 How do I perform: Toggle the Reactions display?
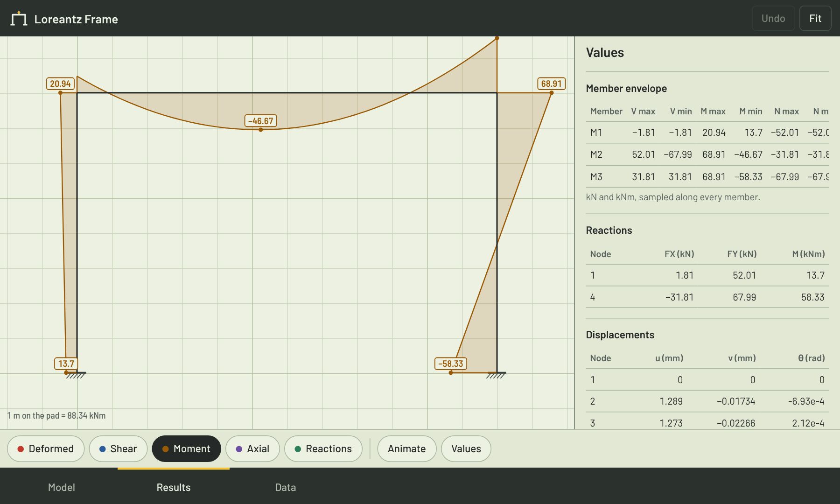click(323, 449)
